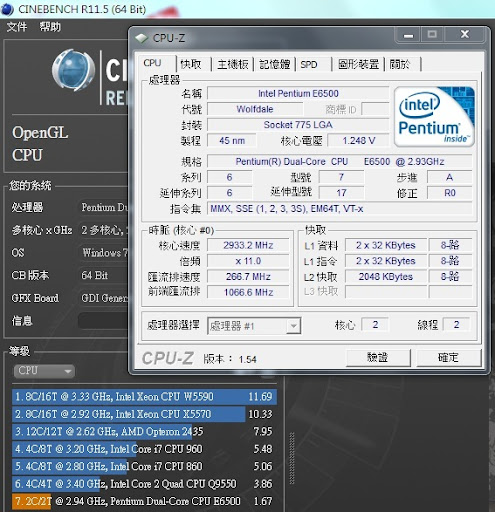Image resolution: width=495 pixels, height=512 pixels.
Task: Click the 確定 button in CPU-Z
Action: [448, 358]
